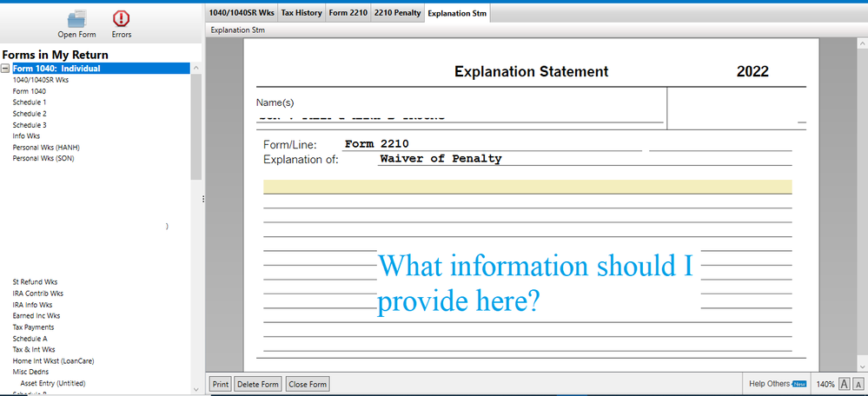Collapse the Form 1040: Individual tree node

pos(5,69)
